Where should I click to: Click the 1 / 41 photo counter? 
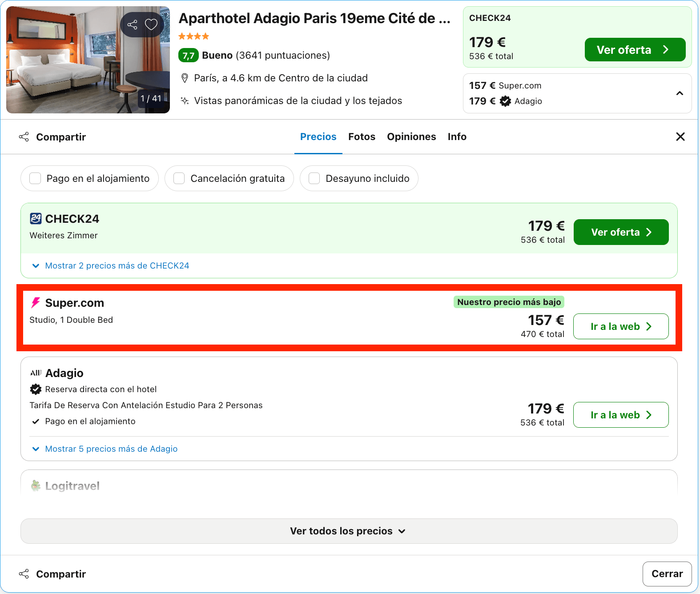151,98
